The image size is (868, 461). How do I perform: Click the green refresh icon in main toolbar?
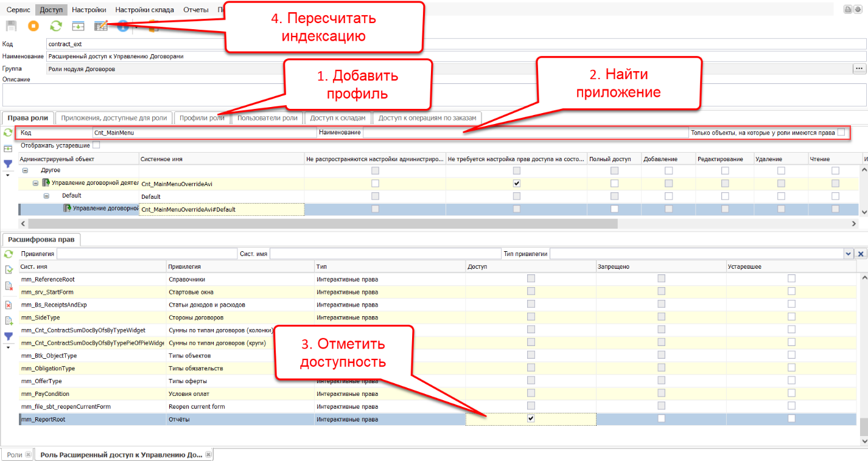(55, 26)
